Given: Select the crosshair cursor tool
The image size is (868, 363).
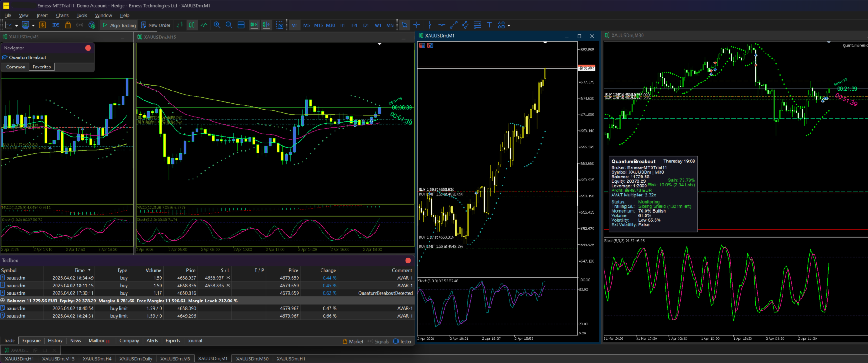Looking at the screenshot, I should (416, 25).
